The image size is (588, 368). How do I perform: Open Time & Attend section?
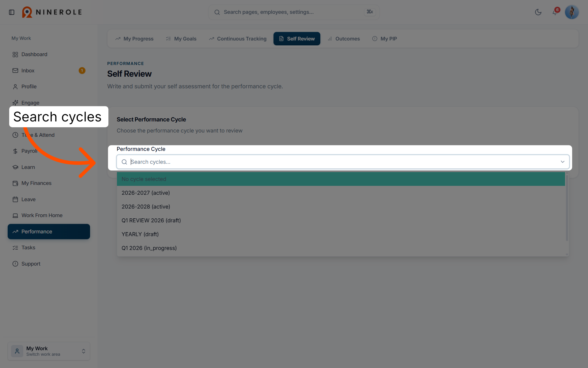49,135
